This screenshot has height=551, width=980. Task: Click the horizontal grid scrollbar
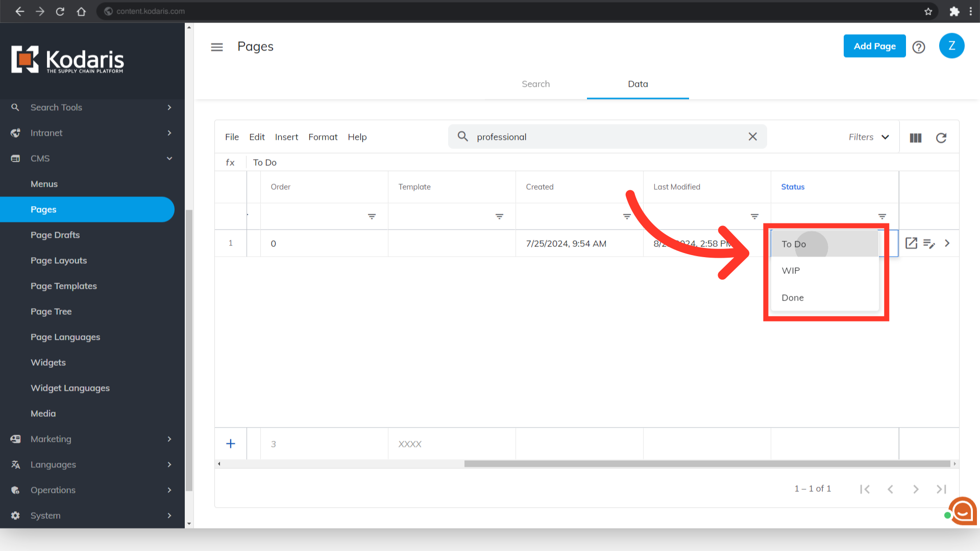tap(707, 464)
